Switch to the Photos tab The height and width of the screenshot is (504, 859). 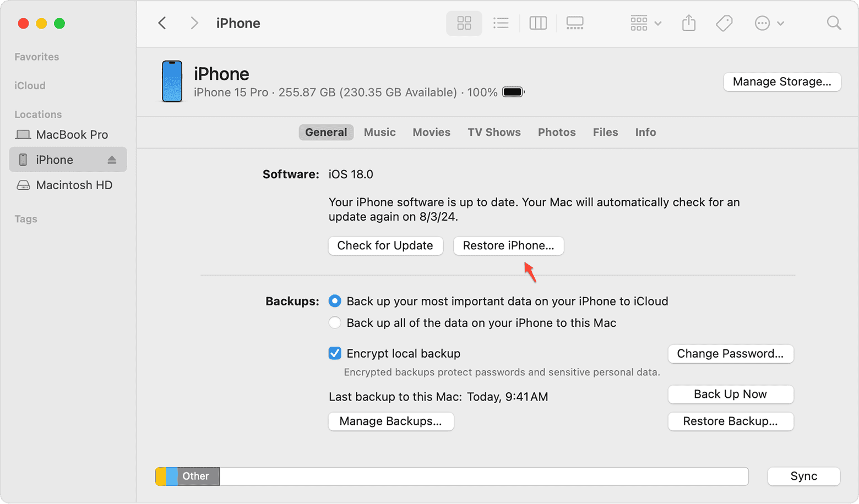pos(556,132)
